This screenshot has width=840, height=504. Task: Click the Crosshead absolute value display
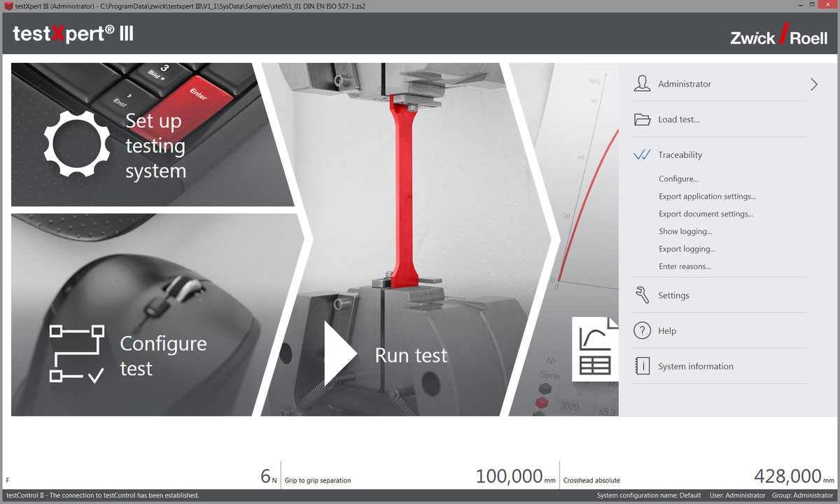click(x=787, y=477)
